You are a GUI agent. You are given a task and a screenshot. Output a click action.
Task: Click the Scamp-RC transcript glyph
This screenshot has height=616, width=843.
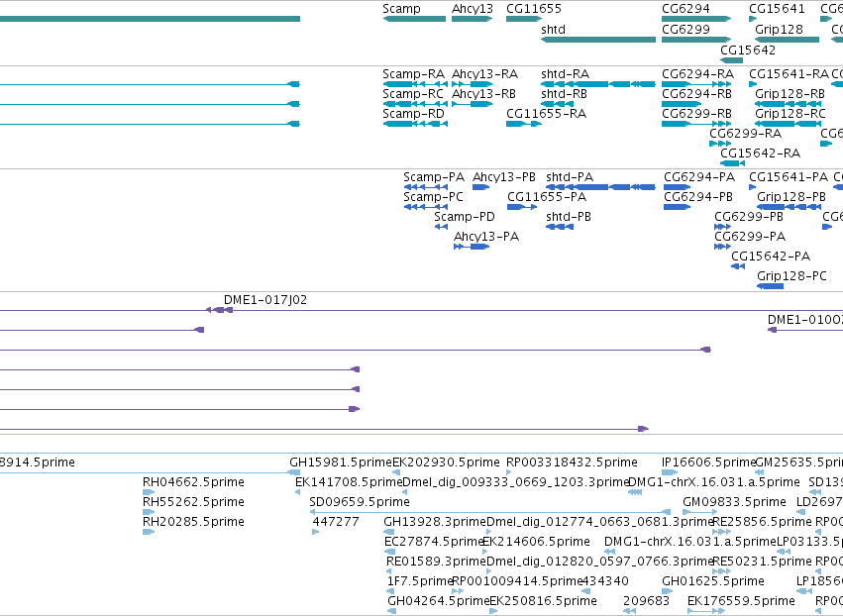click(x=415, y=104)
